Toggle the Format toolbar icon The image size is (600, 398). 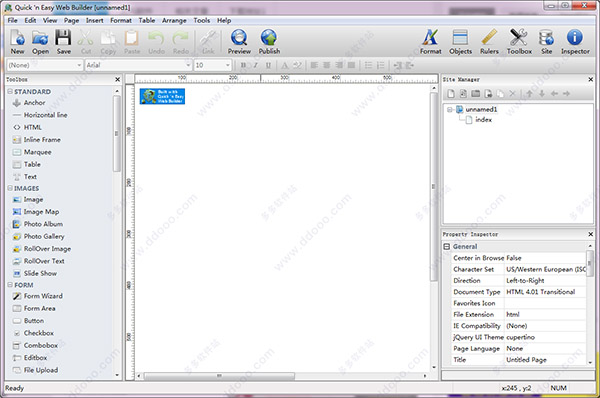coord(430,42)
